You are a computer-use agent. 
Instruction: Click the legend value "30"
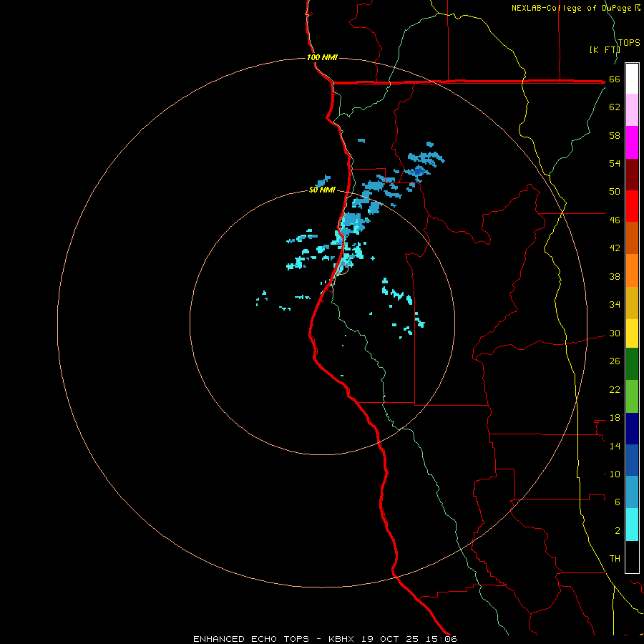(x=615, y=333)
